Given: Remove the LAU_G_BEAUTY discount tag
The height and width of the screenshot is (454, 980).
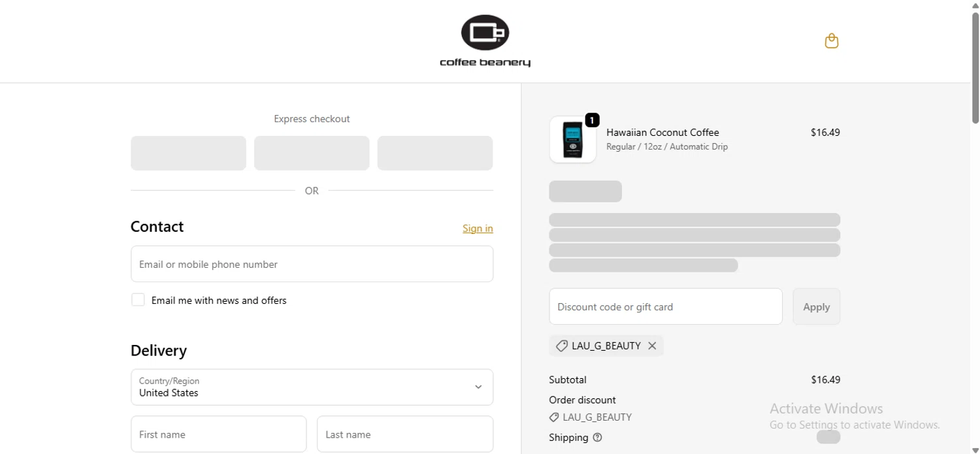Looking at the screenshot, I should (x=652, y=346).
